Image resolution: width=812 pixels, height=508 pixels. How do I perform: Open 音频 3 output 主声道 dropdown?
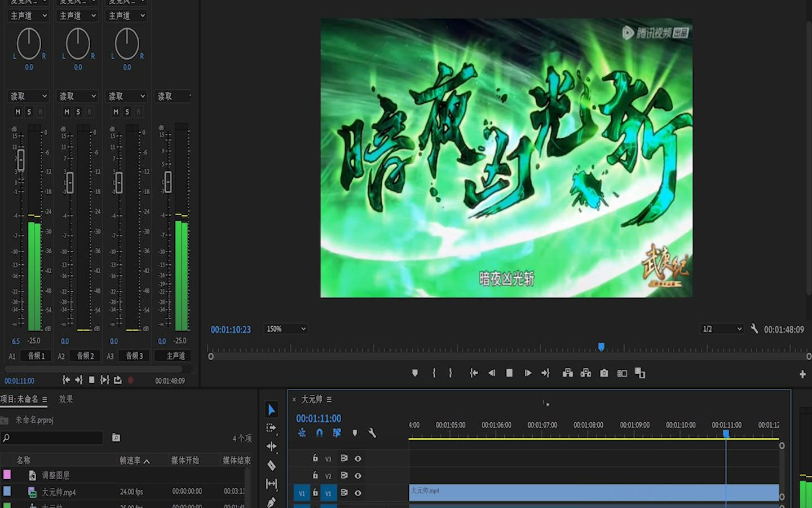[127, 15]
